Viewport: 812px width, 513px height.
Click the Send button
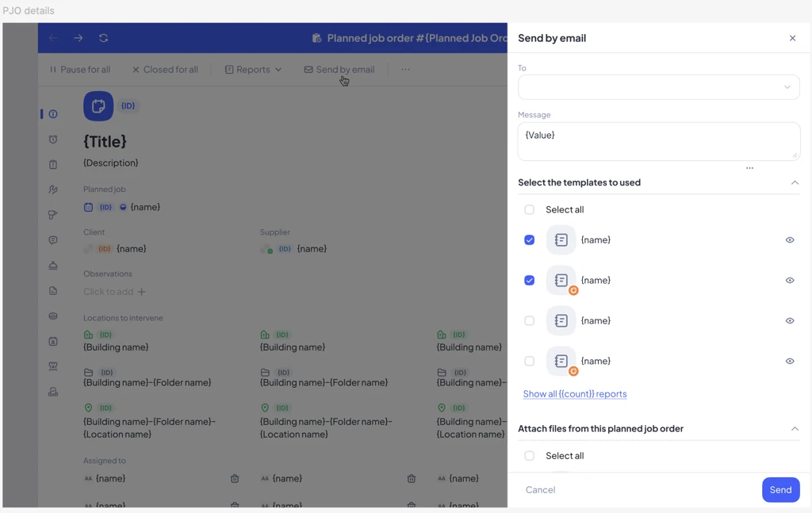pos(780,490)
